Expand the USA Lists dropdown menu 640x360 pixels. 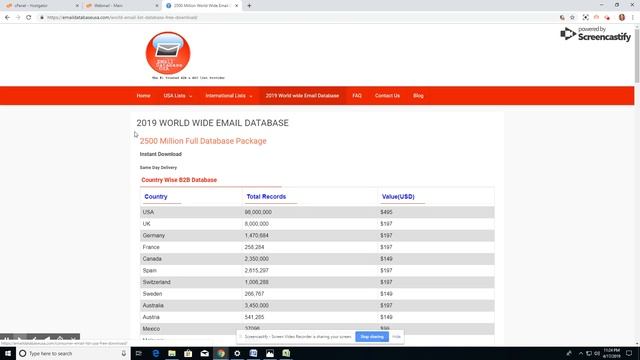pos(178,96)
